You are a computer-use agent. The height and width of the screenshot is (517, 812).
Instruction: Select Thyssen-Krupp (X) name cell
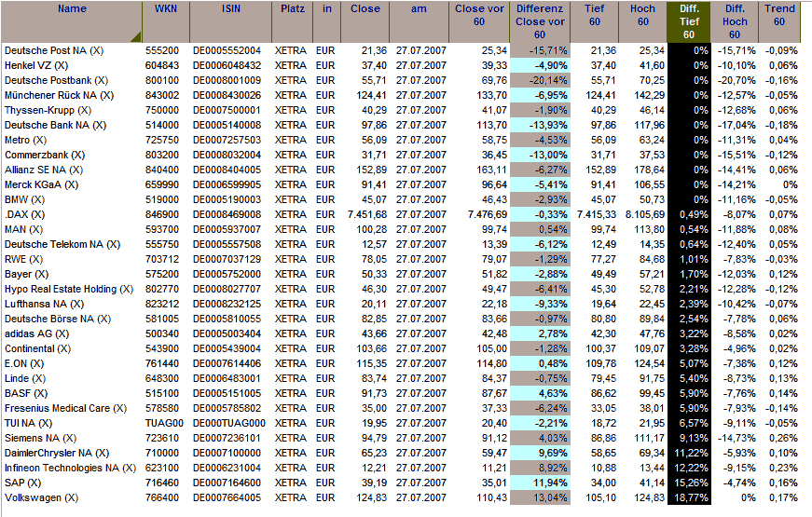coord(48,110)
